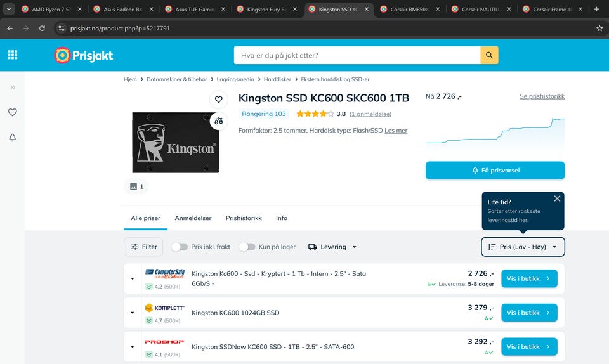609x364 pixels.
Task: Open the tab search dropdown arrow
Action: pyautogui.click(x=8, y=9)
